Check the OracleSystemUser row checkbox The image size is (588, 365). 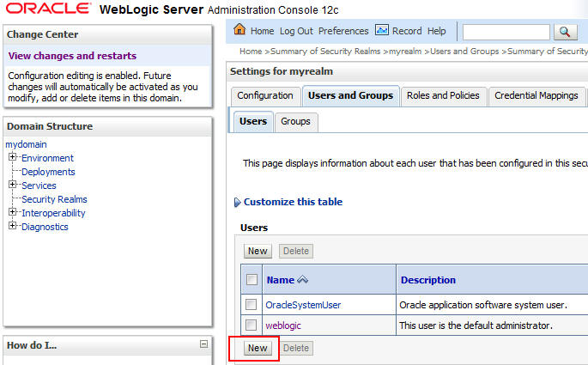pos(251,304)
